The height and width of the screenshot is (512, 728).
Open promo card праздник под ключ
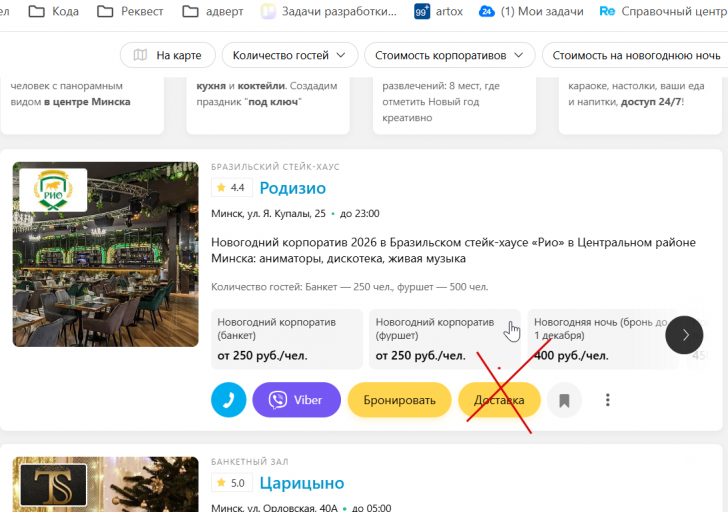tap(268, 106)
